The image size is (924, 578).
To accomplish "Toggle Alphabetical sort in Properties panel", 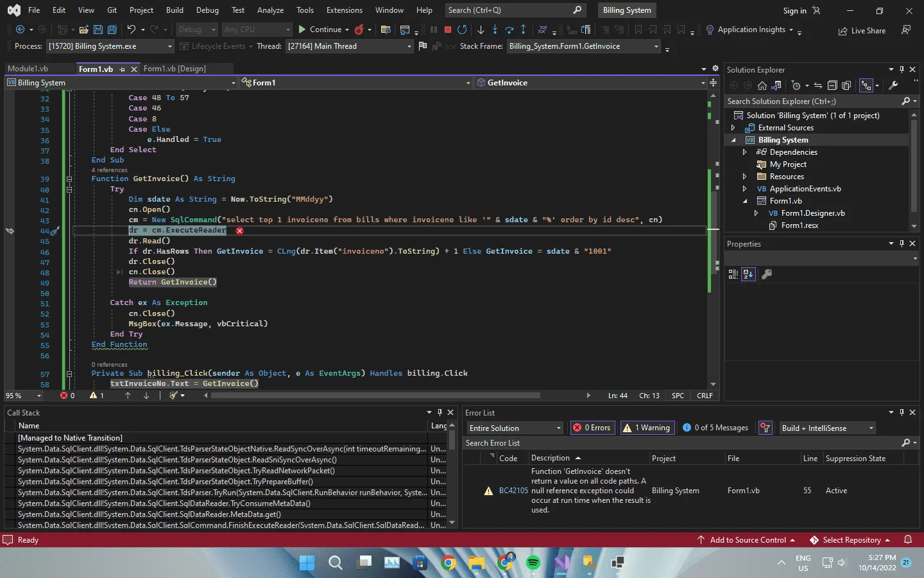I will [748, 274].
